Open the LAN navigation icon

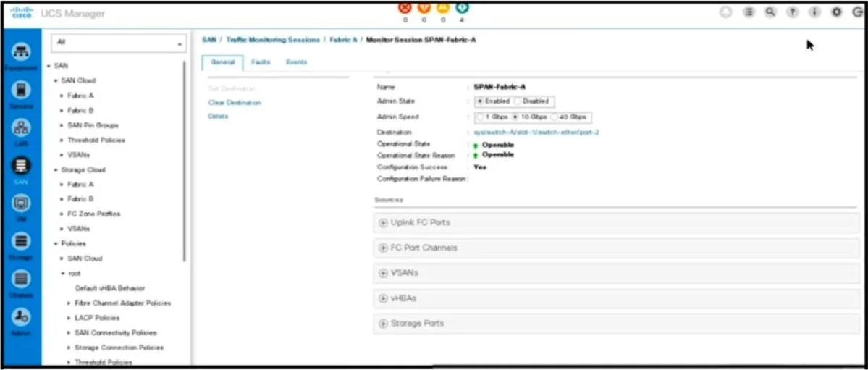[x=21, y=127]
